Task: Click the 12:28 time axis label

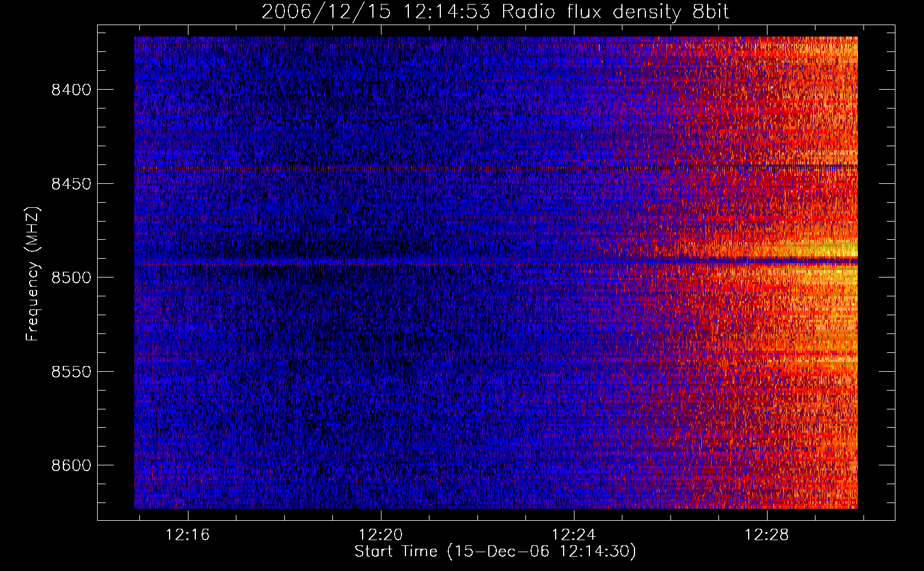Action: click(766, 534)
